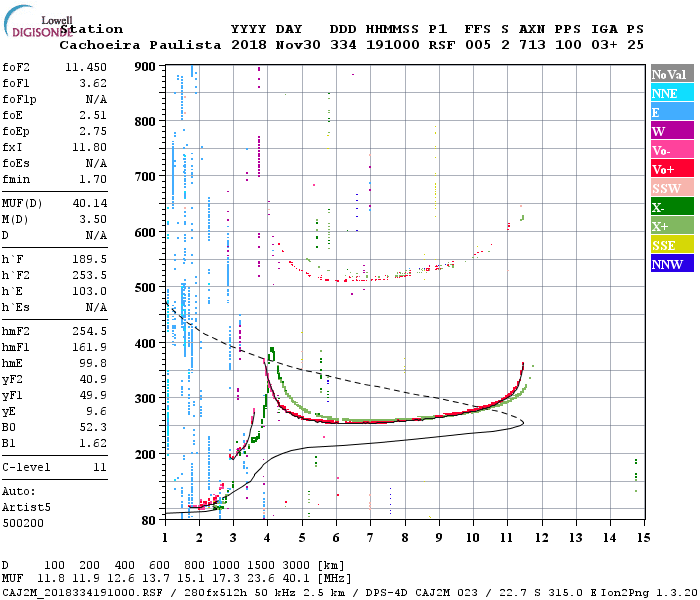The image size is (700, 600).
Task: Click the fxI value 11.80
Action: [89, 147]
